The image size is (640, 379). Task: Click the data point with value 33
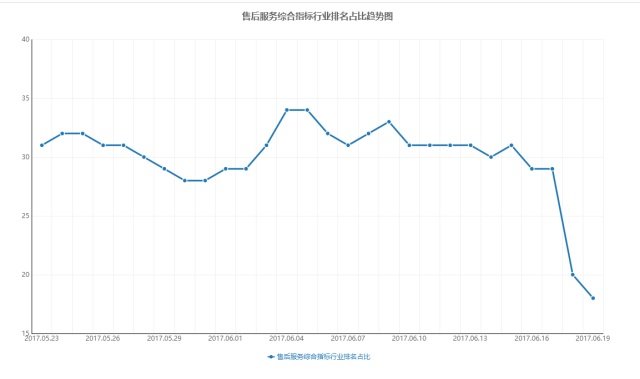point(389,122)
